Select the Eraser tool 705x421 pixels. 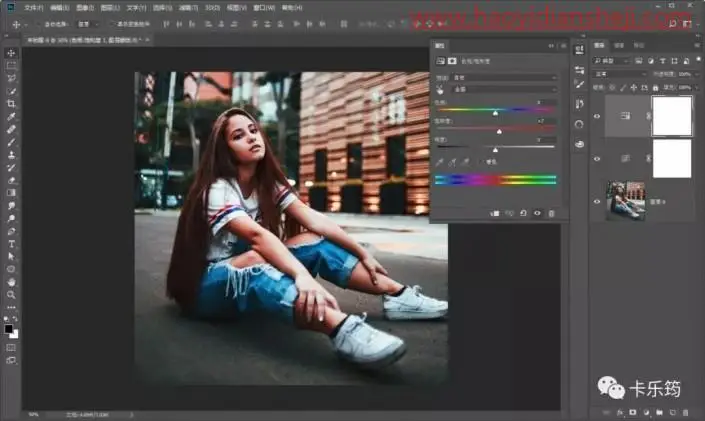[x=11, y=180]
